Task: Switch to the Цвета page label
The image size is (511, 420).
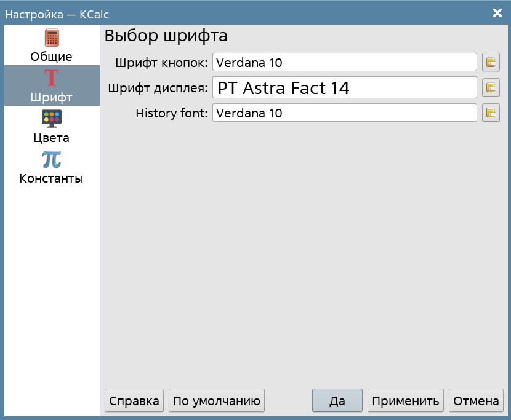Action: tap(52, 138)
